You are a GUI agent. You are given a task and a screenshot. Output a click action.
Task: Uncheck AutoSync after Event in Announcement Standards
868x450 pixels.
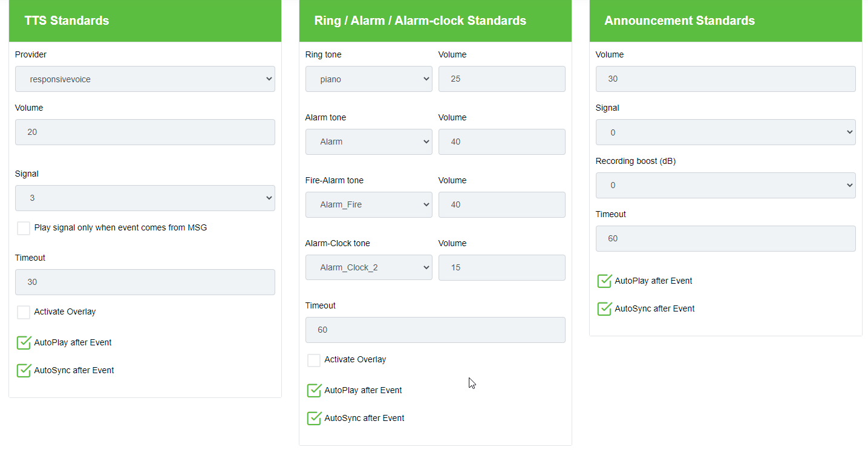[x=604, y=309]
